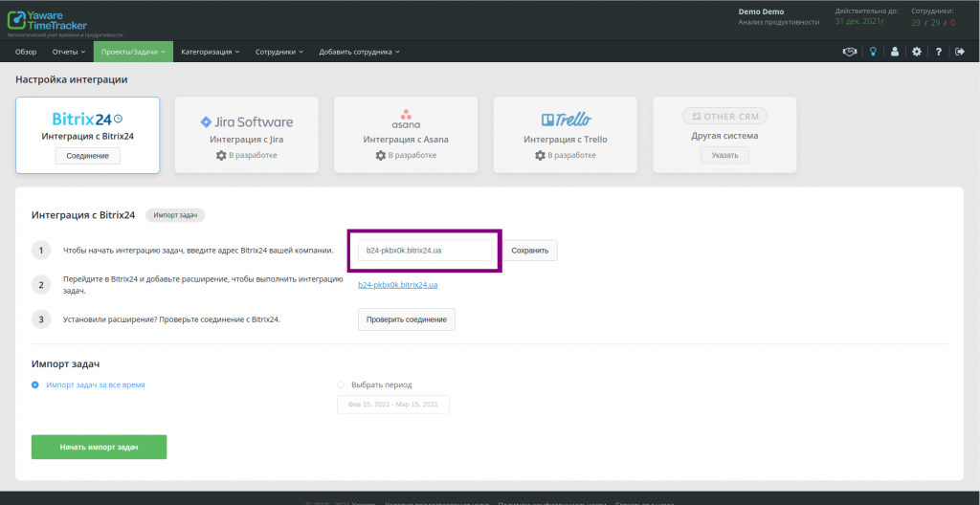Click the Jira Software logo
This screenshot has width=980, height=505.
(246, 121)
